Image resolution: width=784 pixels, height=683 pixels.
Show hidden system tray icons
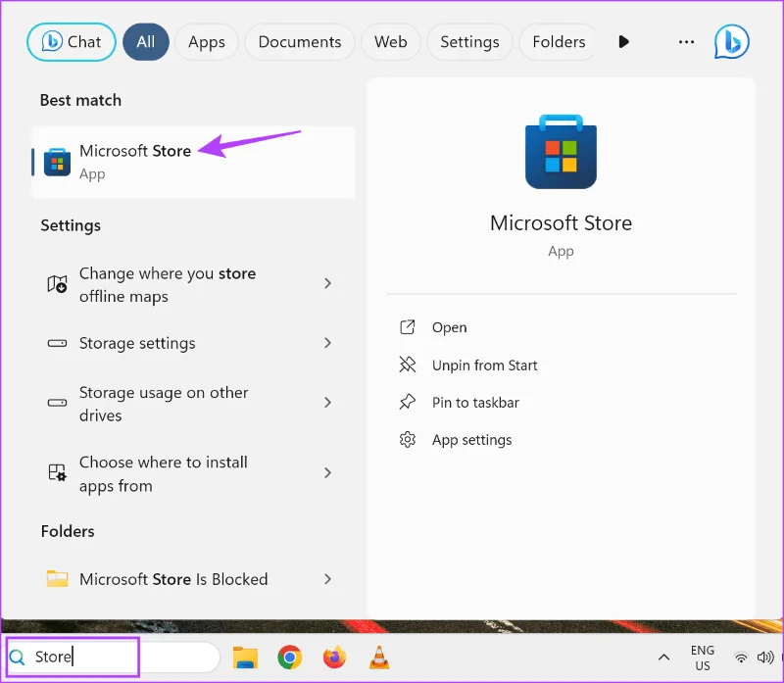[x=663, y=657]
